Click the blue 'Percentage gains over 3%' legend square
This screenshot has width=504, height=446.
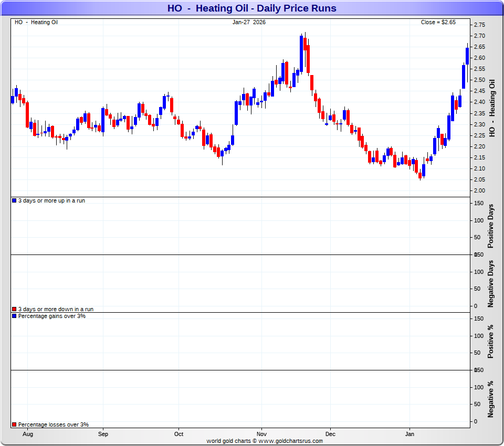pos(14,316)
